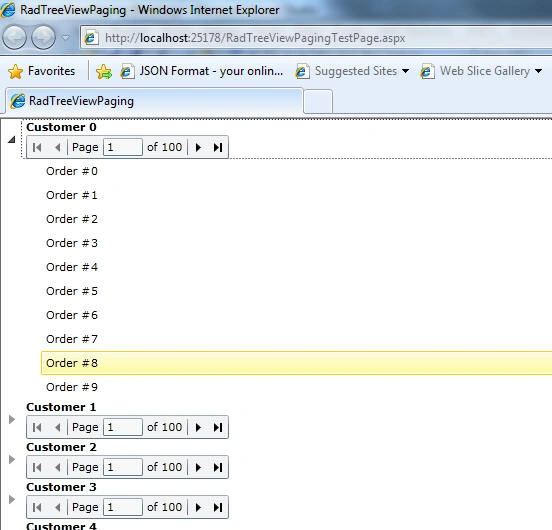This screenshot has height=530, width=552.
Task: Expand the Customer 2 tree node
Action: [x=12, y=459]
